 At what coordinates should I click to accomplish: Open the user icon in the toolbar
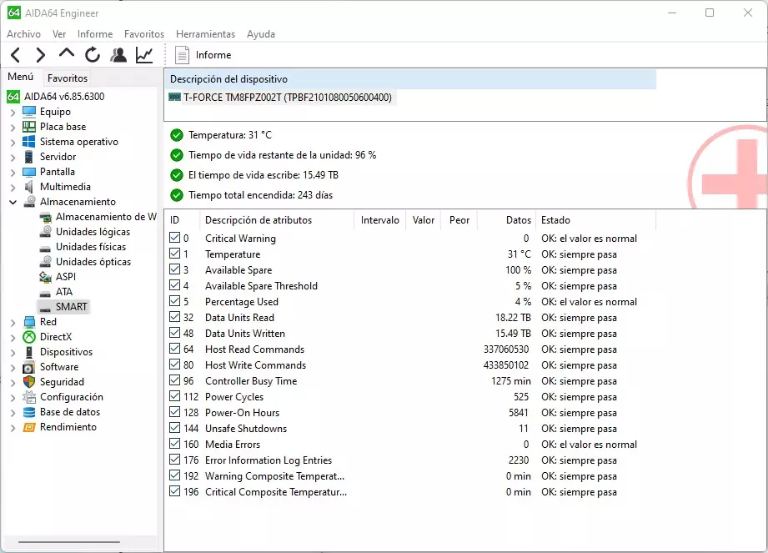pyautogui.click(x=118, y=55)
